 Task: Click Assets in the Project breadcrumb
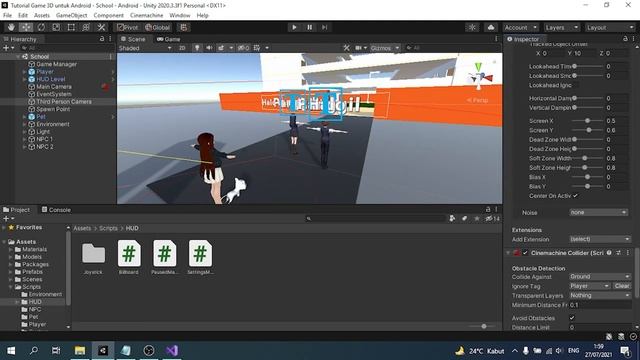click(x=82, y=228)
